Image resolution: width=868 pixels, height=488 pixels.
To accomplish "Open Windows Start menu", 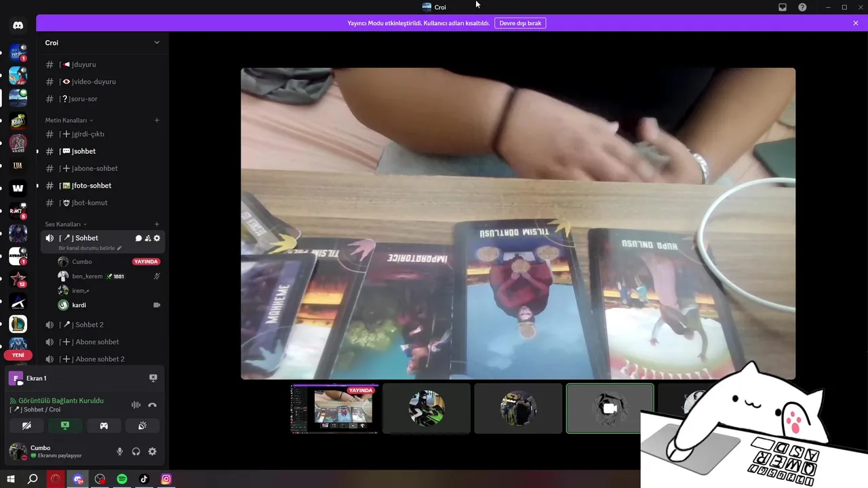I will tap(11, 479).
